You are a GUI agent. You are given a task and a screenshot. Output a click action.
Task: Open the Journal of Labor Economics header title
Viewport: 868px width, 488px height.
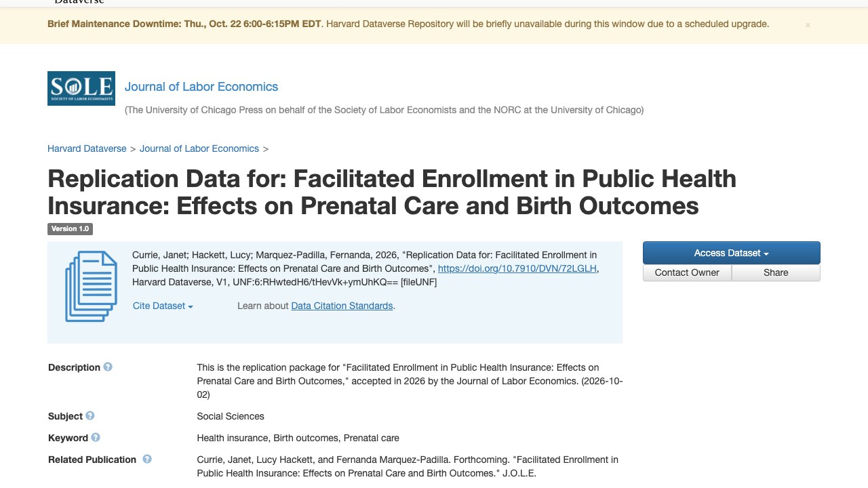(201, 87)
